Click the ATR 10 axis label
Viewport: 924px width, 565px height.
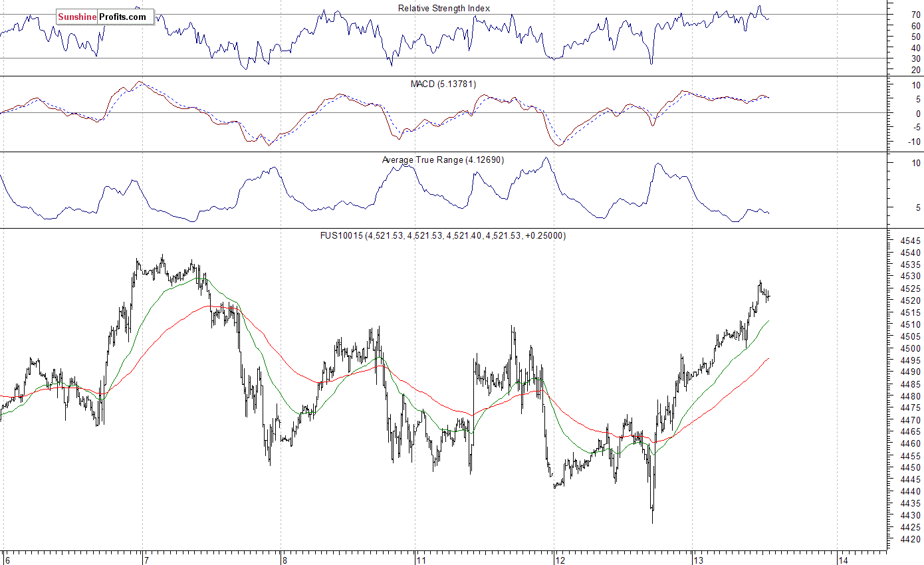coord(916,163)
